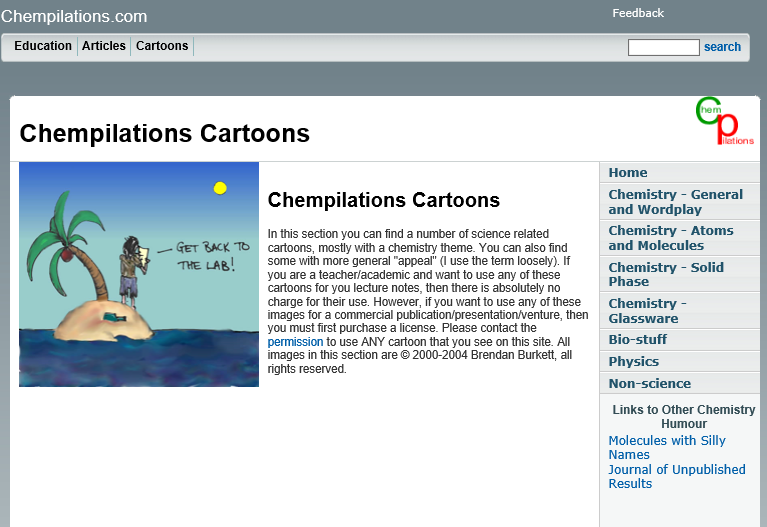Viewport: 767px width, 527px height.
Task: Open Chemistry - Atoms and Molecules
Action: tap(670, 238)
